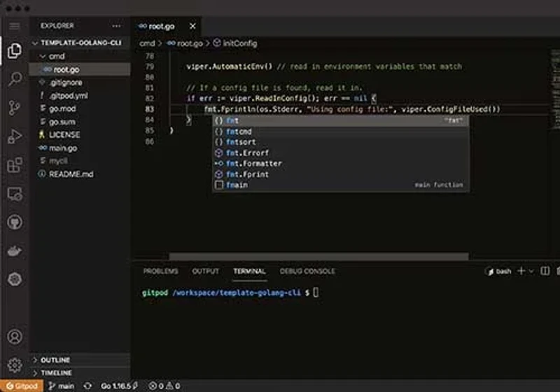Open the go.mod file
The width and height of the screenshot is (560, 392).
[80, 108]
